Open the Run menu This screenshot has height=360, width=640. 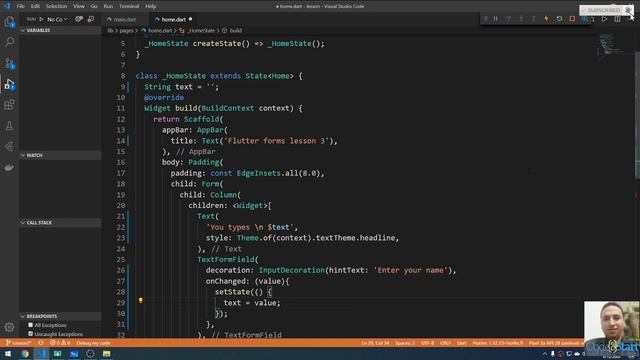(x=108, y=6)
